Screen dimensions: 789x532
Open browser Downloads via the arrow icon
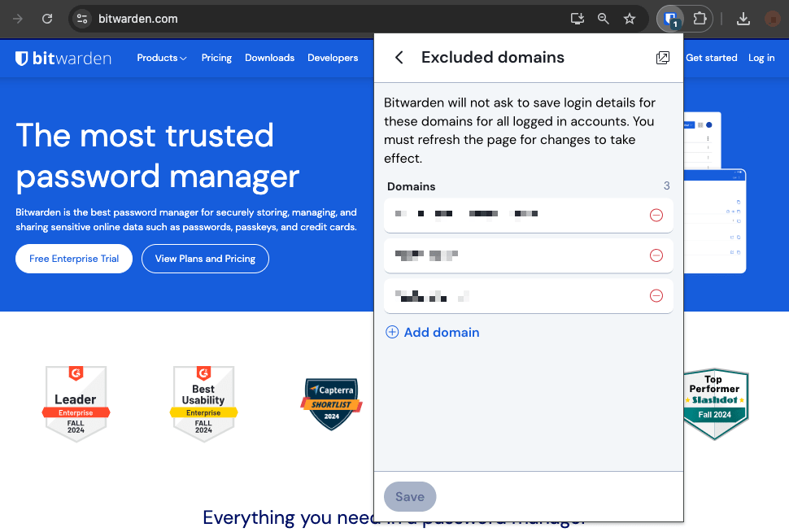743,18
